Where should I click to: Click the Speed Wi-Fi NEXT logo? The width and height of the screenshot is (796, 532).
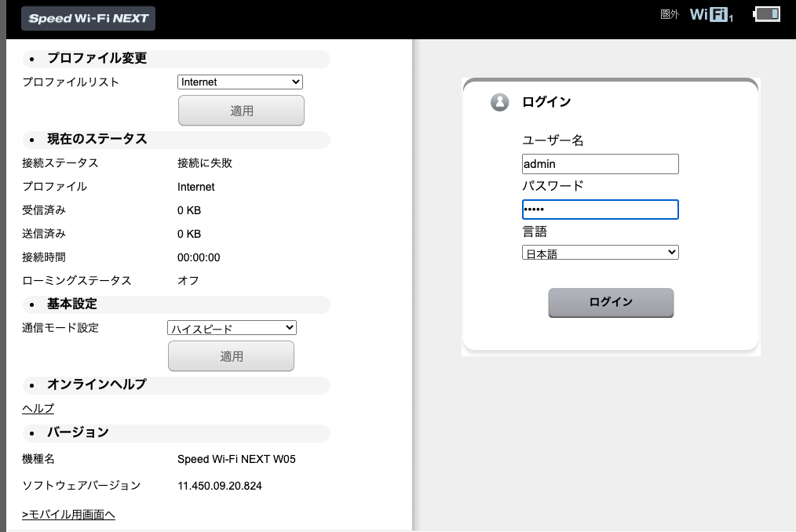point(89,18)
